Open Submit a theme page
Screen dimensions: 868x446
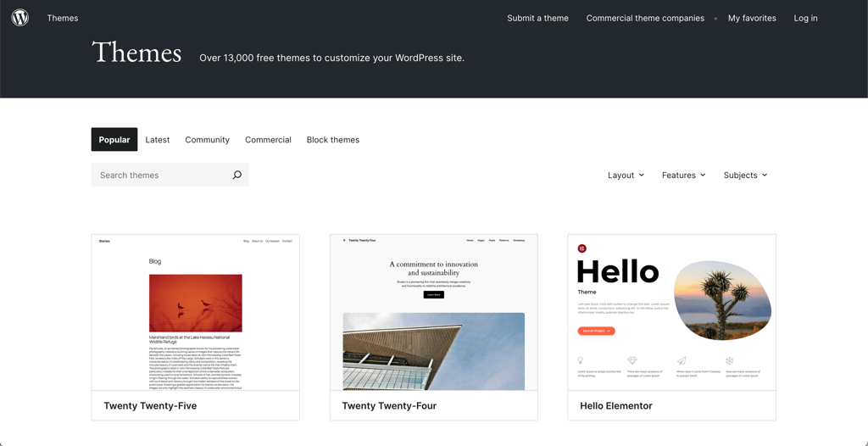click(x=537, y=19)
